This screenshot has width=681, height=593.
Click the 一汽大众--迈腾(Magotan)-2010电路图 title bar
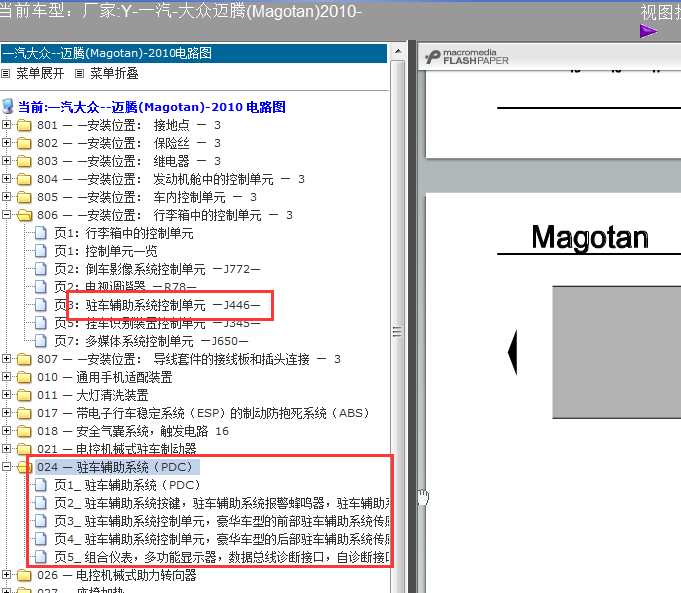(194, 53)
